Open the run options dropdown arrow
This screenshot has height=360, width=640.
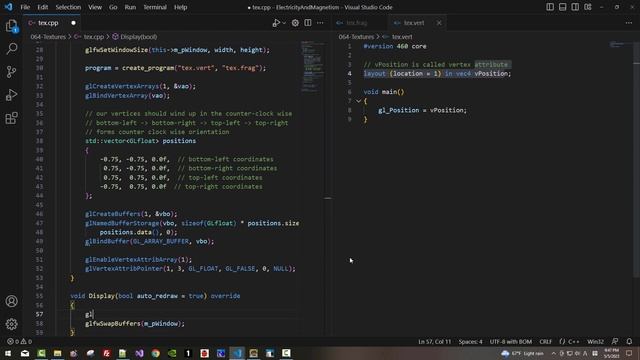(284, 23)
